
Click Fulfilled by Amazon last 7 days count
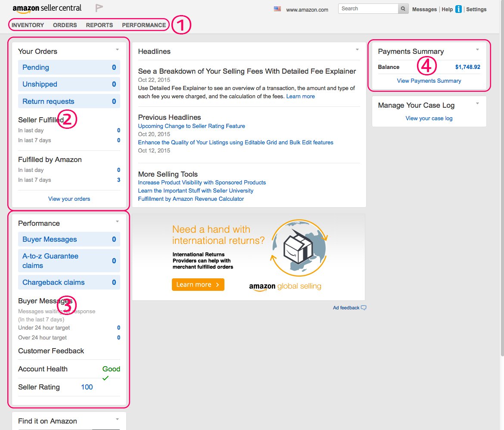118,180
